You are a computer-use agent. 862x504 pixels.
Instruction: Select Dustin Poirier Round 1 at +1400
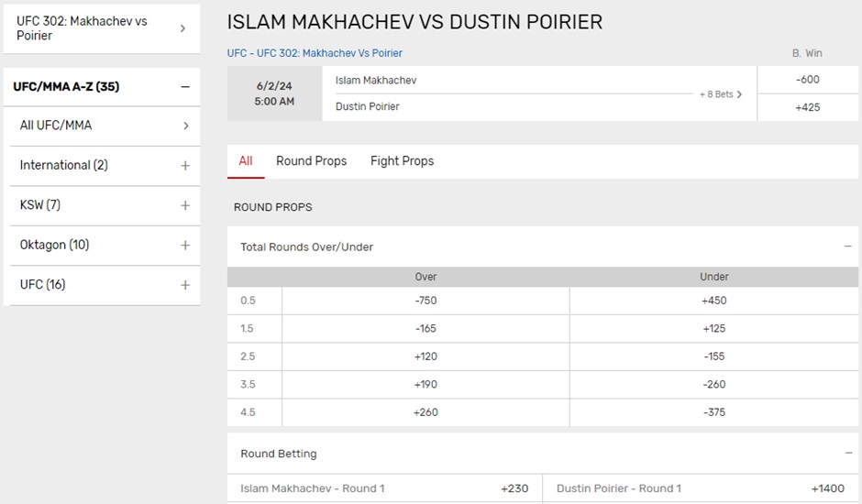click(700, 488)
